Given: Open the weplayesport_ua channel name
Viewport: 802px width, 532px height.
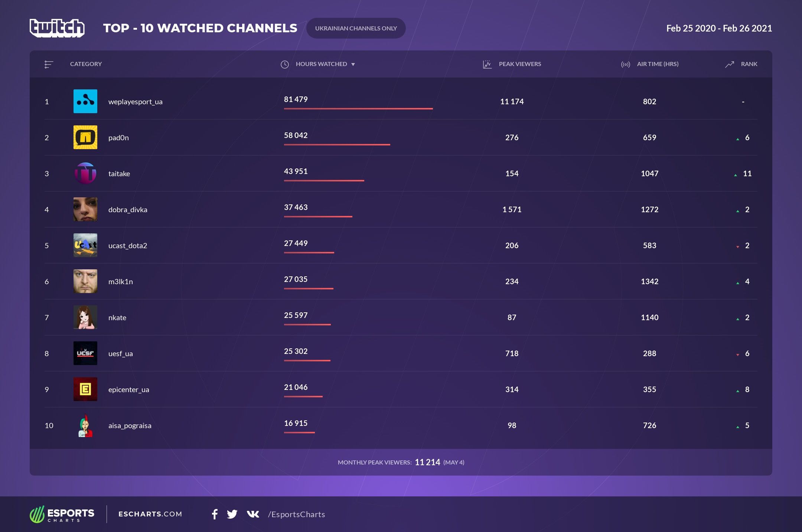Looking at the screenshot, I should (135, 102).
